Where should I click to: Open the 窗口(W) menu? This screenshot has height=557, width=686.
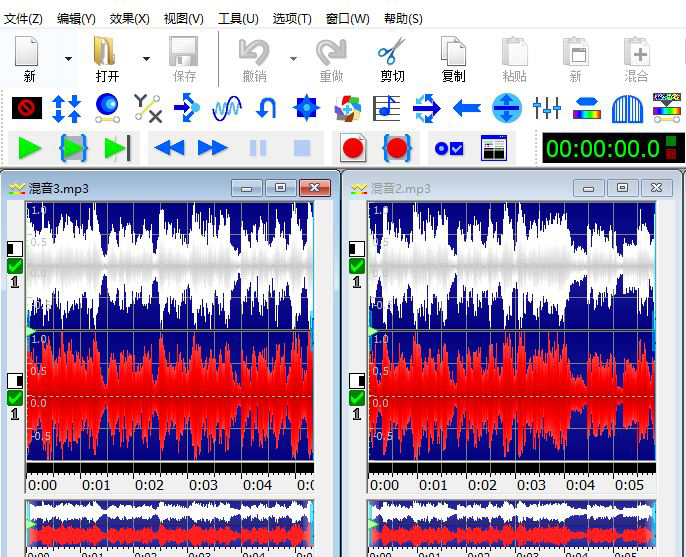pos(347,19)
